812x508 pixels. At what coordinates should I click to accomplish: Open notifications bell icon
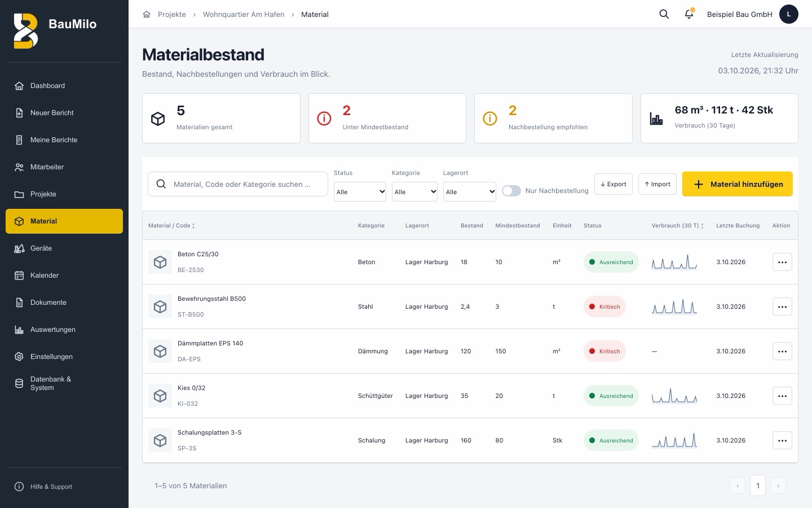[689, 14]
